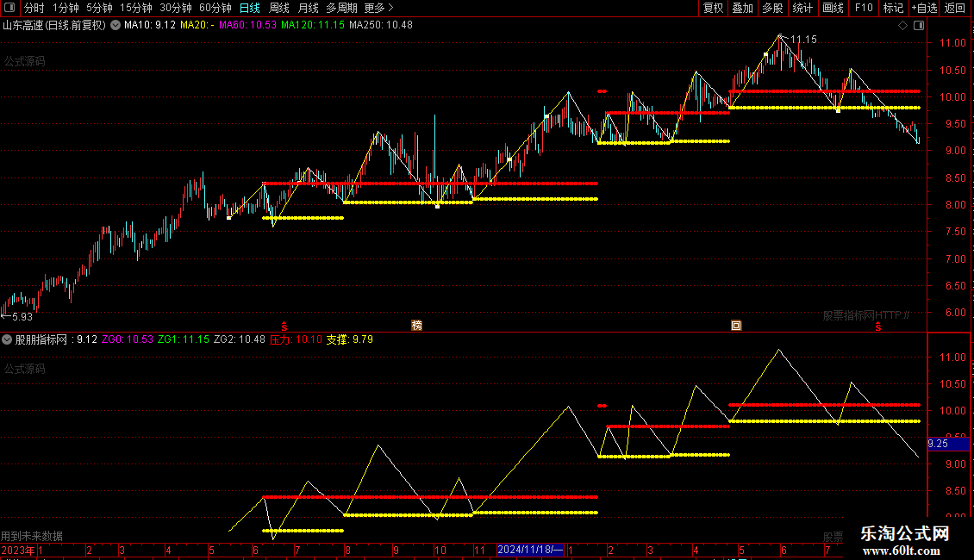
Task: Click the main chart 公式源码 label
Action: 25,61
